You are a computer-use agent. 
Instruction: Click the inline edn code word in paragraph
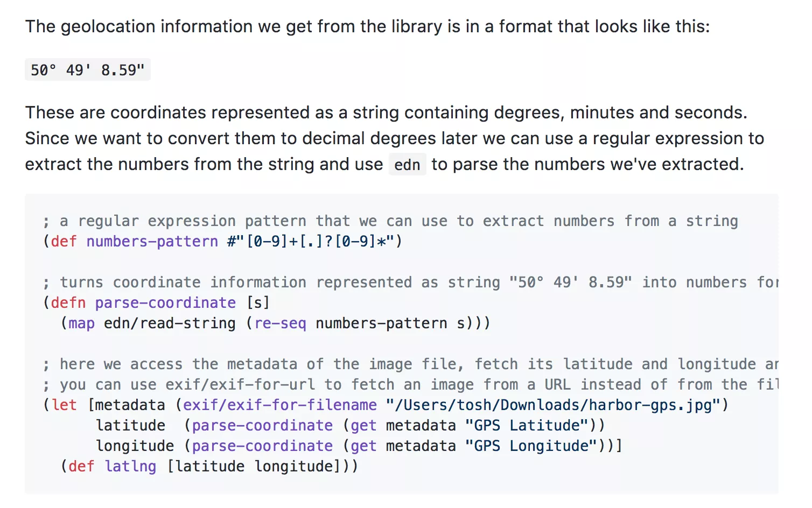[407, 165]
